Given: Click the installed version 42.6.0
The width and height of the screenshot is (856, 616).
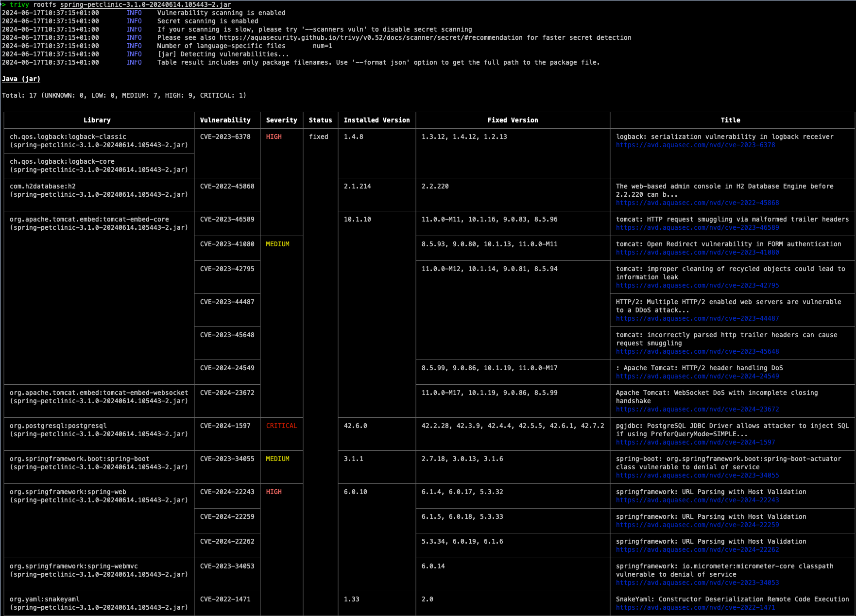Looking at the screenshot, I should pyautogui.click(x=356, y=426).
